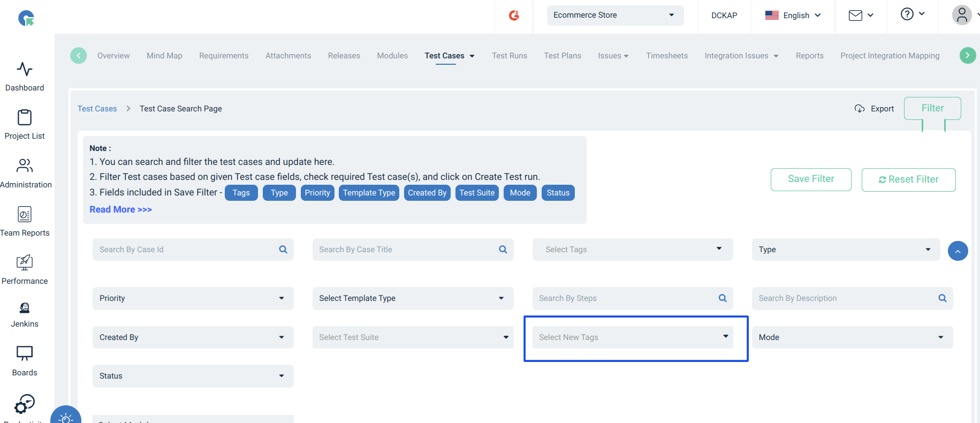The height and width of the screenshot is (423, 980).
Task: Open the English language dropdown
Action: pos(793,16)
